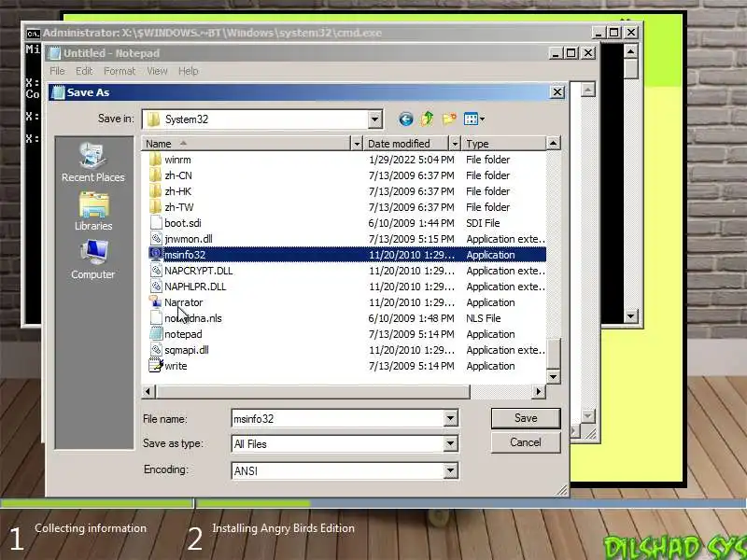Screen dimensions: 747x560
Task: Click the NLS File type cell
Action: coord(483,318)
